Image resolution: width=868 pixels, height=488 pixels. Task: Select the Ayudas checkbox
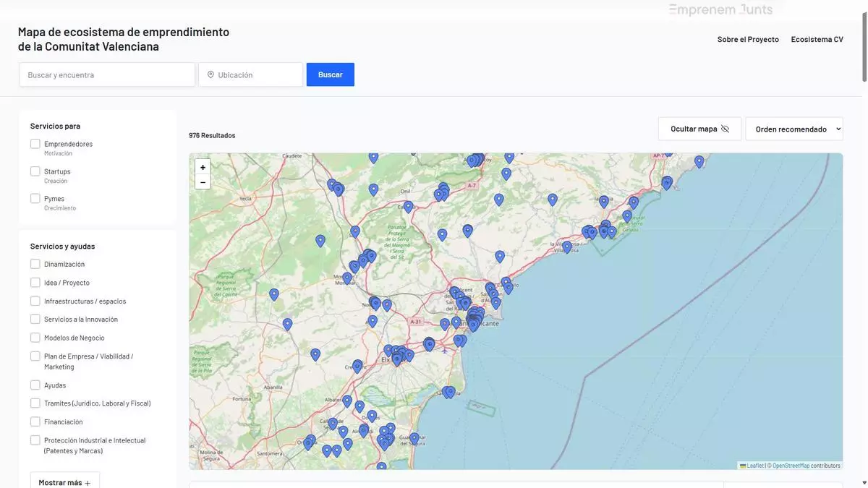click(35, 385)
